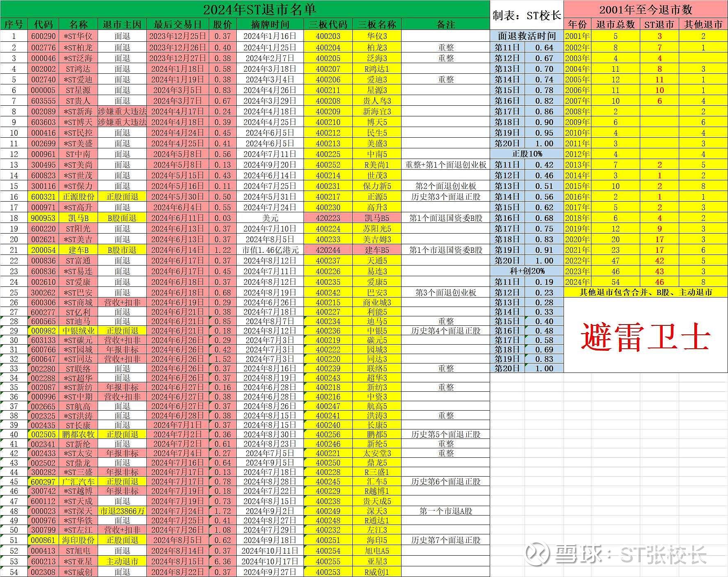Select the 历史第7个面退正股 remark cell

point(446,540)
